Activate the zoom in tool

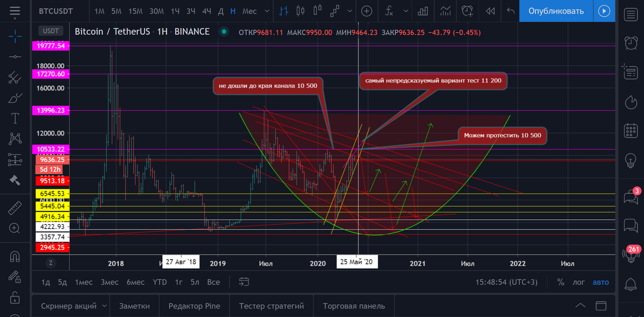(14, 228)
